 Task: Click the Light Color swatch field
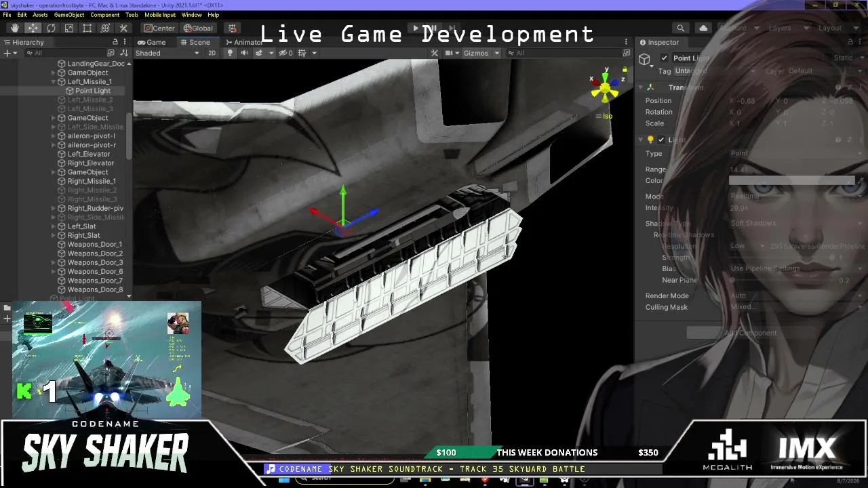pos(791,181)
